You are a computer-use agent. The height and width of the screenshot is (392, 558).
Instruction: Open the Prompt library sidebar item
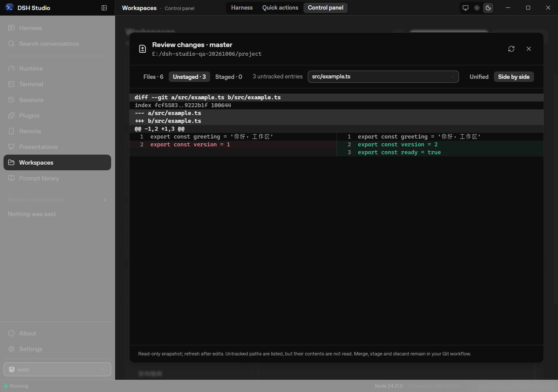pyautogui.click(x=57, y=178)
